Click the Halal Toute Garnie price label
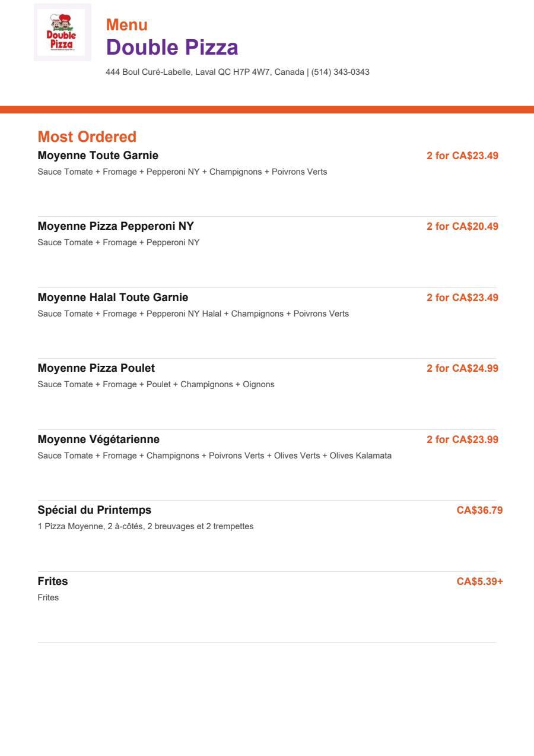The height and width of the screenshot is (756, 534). click(463, 297)
